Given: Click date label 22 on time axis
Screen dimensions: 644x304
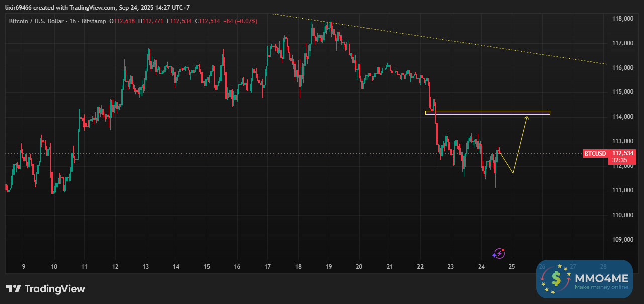Looking at the screenshot, I should [420, 267].
